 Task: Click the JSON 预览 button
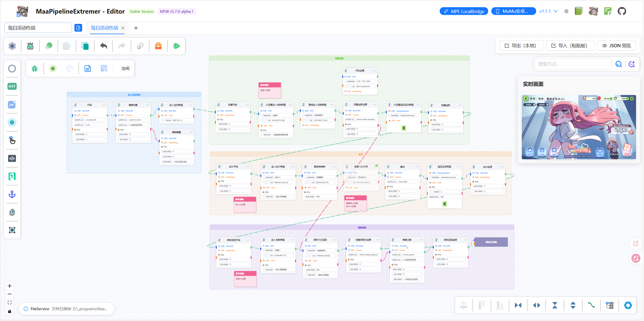(617, 45)
